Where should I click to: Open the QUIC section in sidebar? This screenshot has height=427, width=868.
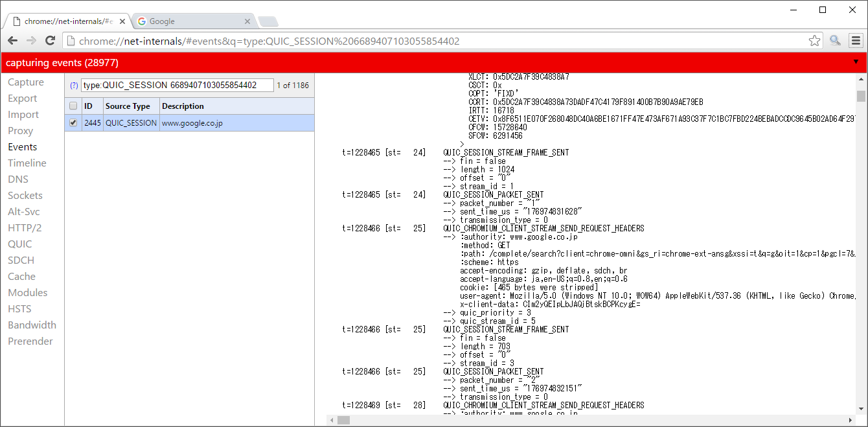pos(19,244)
